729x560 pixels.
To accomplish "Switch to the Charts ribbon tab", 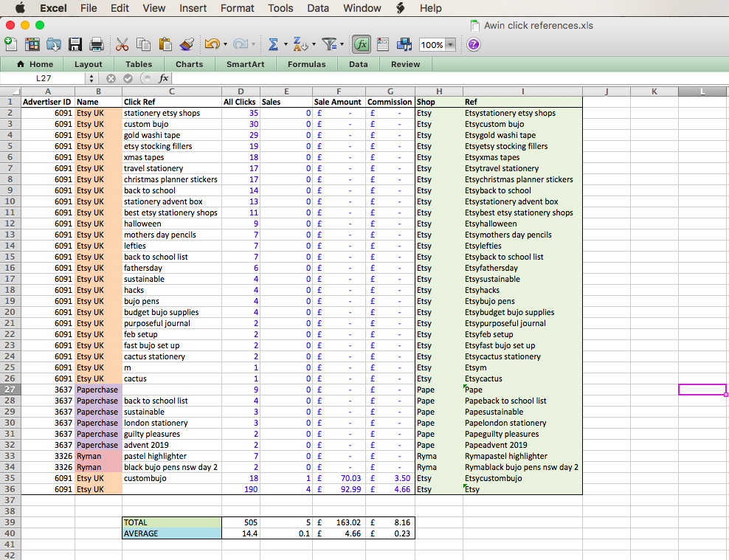I will tap(189, 64).
